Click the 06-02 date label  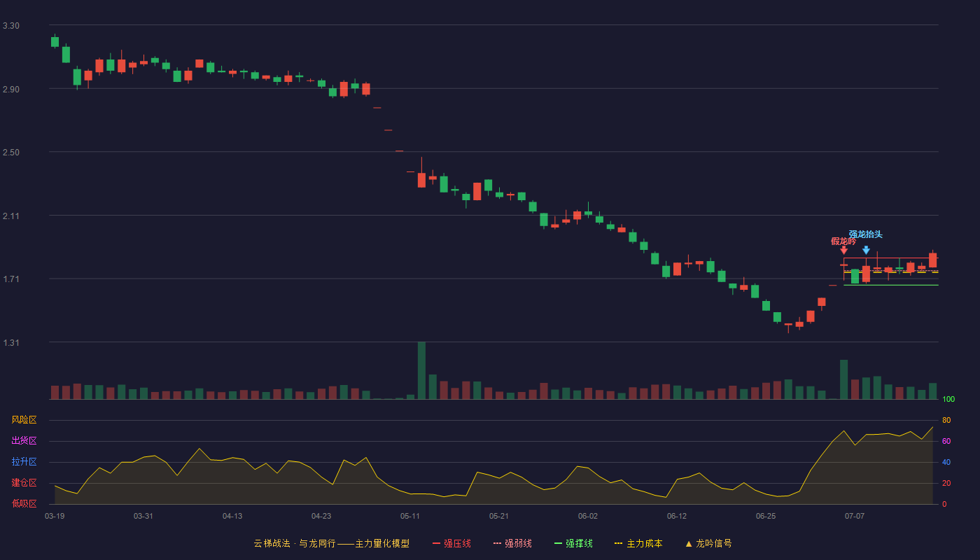point(588,516)
